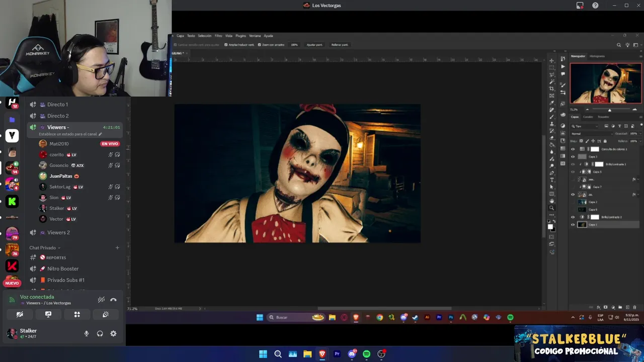Click the 100% zoom button
The width and height of the screenshot is (644, 362).
pyautogui.click(x=294, y=45)
